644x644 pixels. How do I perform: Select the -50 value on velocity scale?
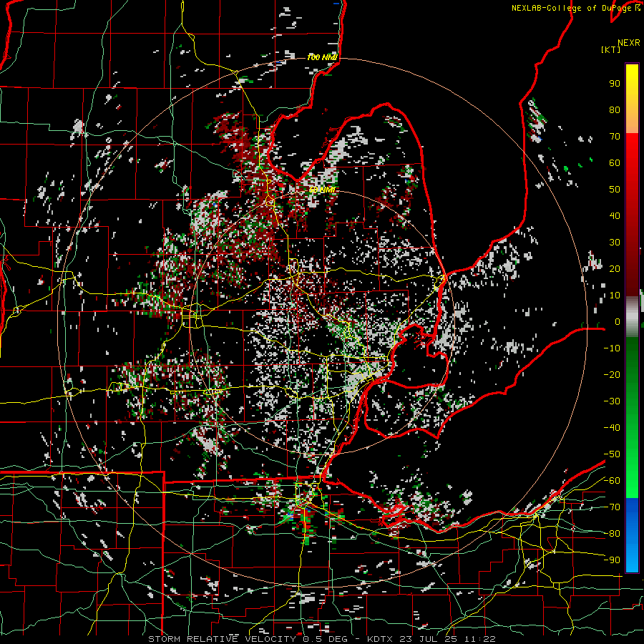(x=612, y=454)
